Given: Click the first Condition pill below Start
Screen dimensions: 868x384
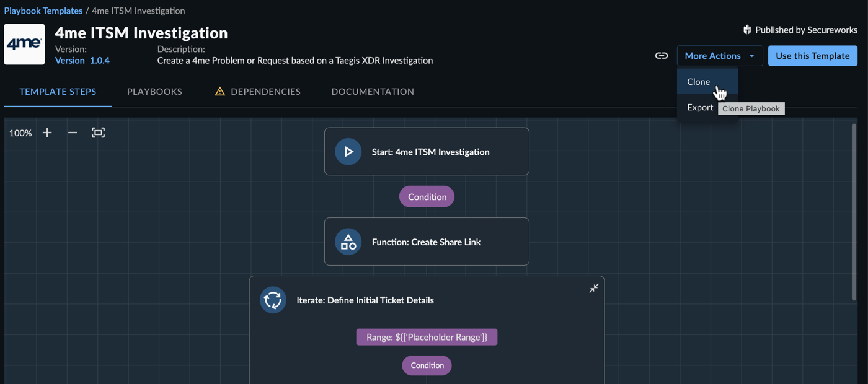Looking at the screenshot, I should pos(427,197).
